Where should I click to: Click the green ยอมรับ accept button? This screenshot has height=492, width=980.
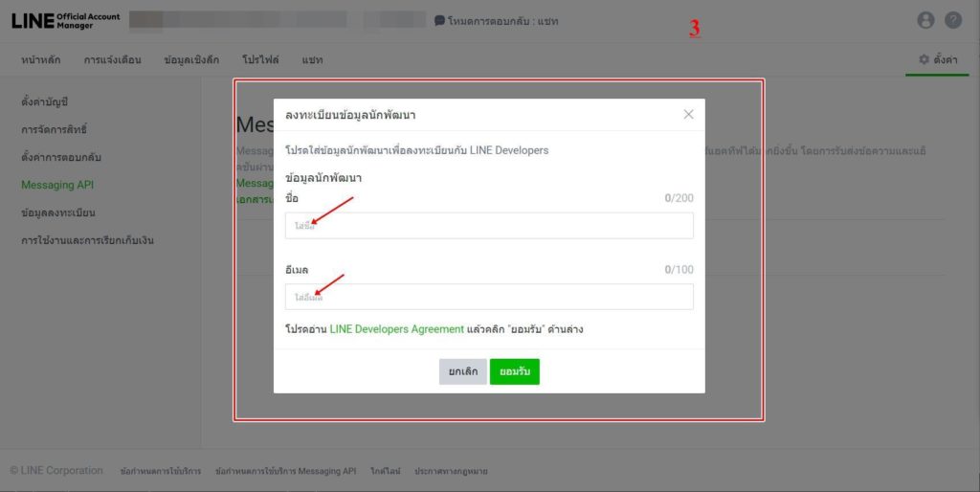coord(514,371)
